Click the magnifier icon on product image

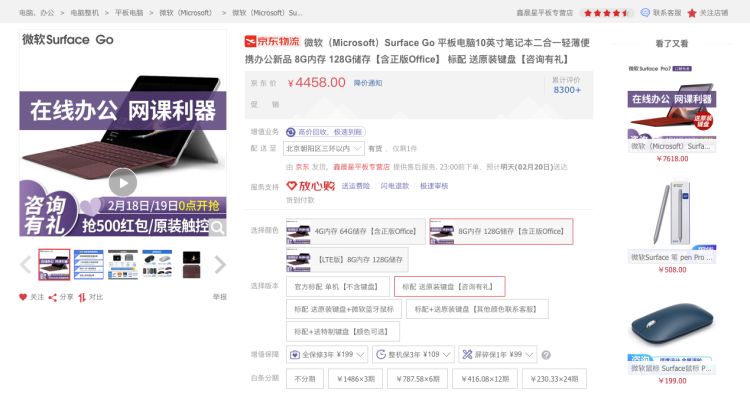pos(218,227)
